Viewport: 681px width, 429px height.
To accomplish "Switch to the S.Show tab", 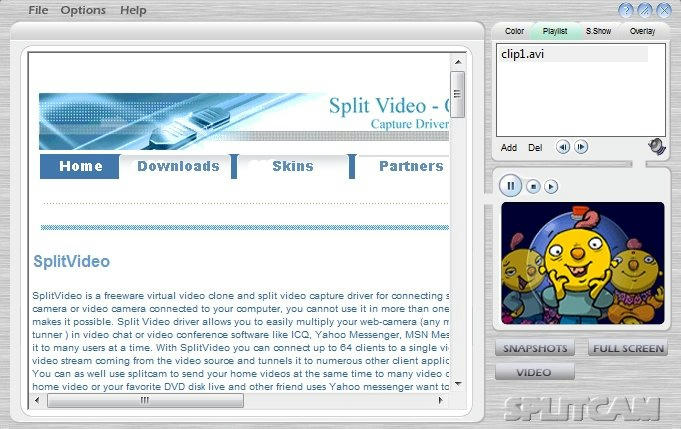I will click(x=598, y=31).
